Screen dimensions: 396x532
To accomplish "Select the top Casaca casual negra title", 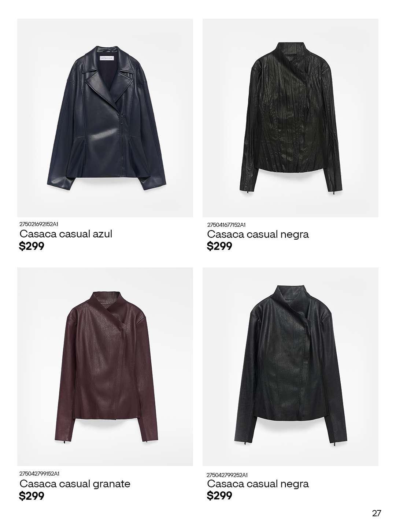I will 258,234.
